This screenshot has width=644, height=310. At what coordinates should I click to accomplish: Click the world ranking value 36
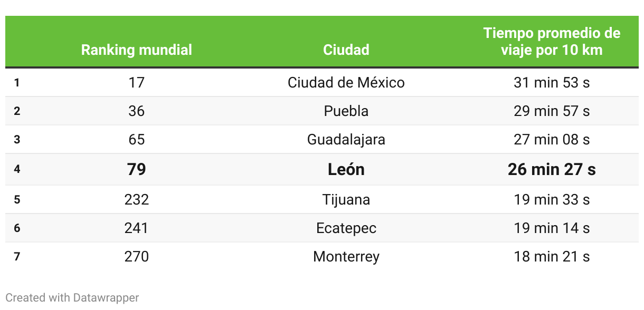point(136,111)
